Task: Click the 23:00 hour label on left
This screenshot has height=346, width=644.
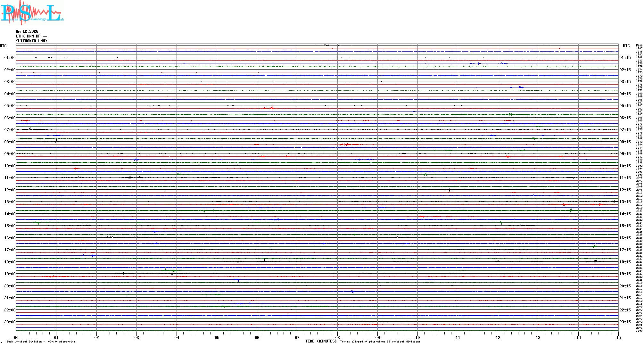Action: point(10,322)
